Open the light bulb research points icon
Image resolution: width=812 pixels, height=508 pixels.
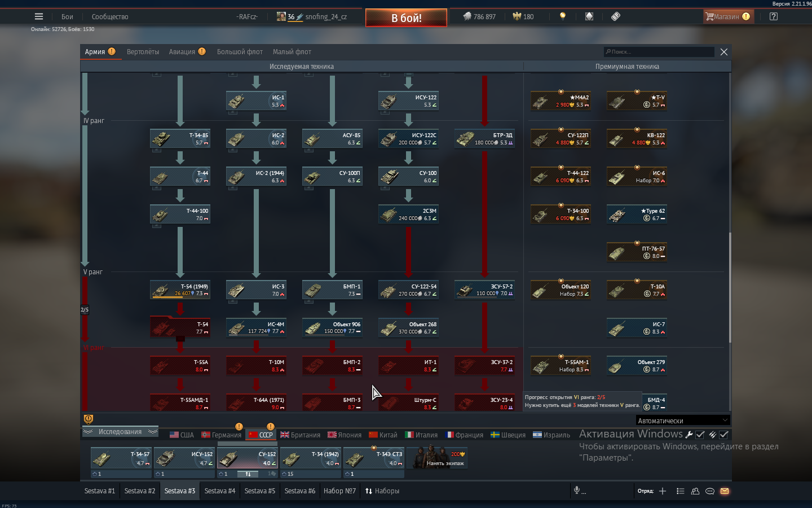pyautogui.click(x=562, y=16)
